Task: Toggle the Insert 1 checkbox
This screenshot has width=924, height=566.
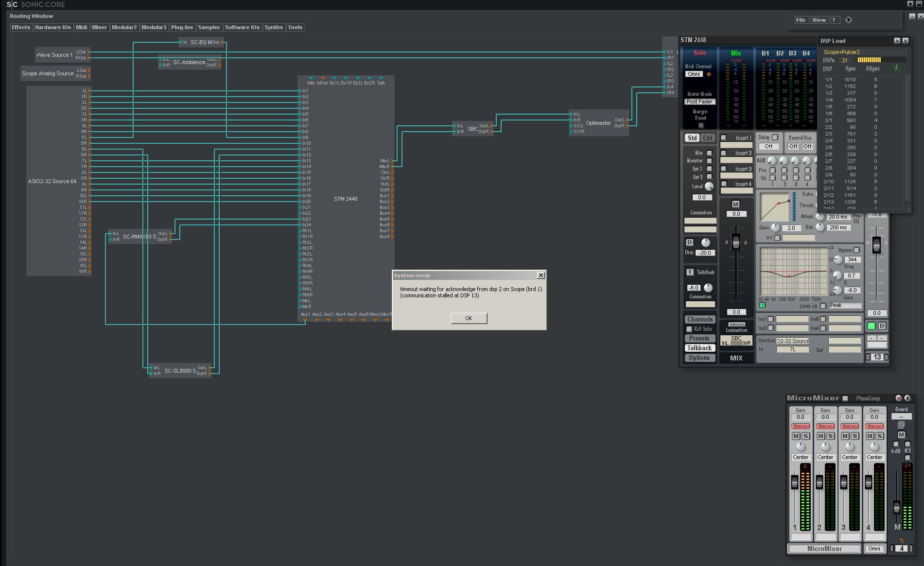Action: [x=724, y=137]
